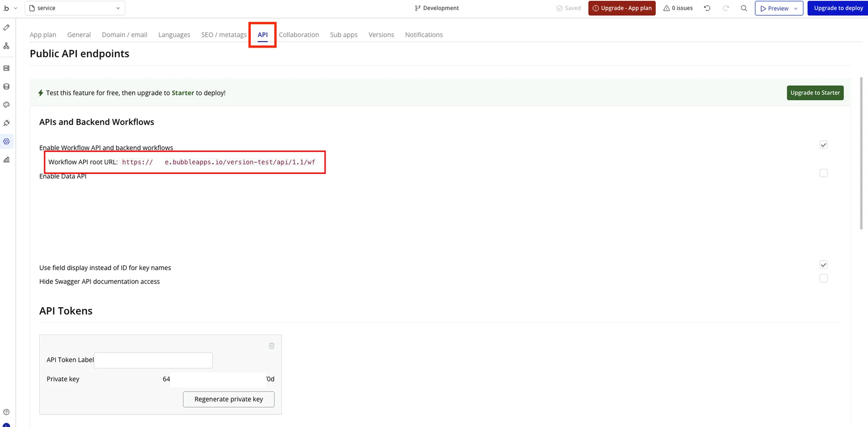Viewport: 868px width, 427px height.
Task: Switch to the General tab
Action: [x=79, y=35]
